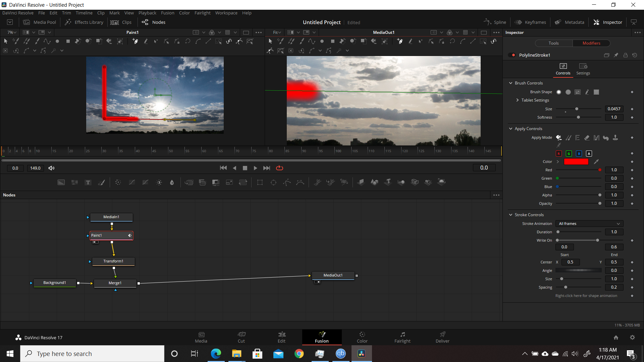The height and width of the screenshot is (362, 644).
Task: Pin the PolylineStroke1 inspector controls
Action: coord(616,55)
